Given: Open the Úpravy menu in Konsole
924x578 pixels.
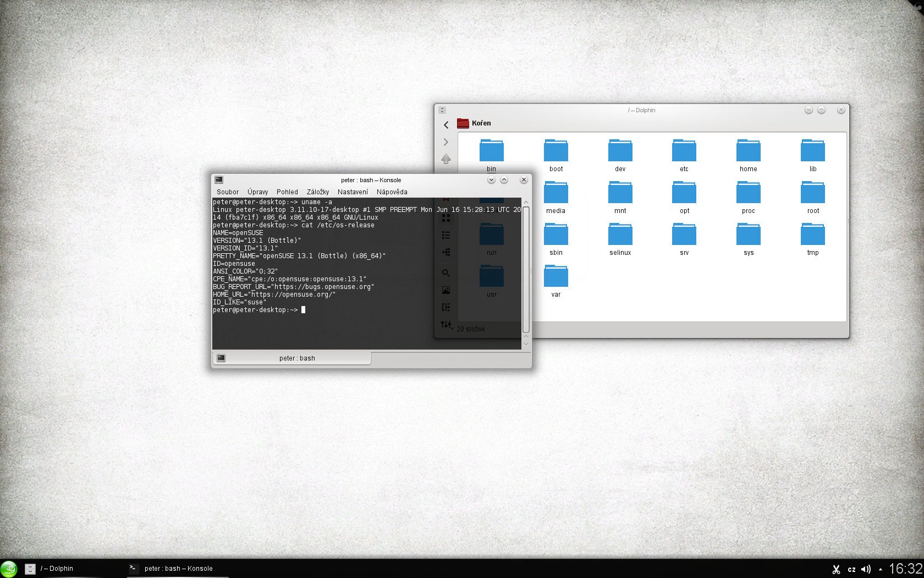Looking at the screenshot, I should [x=257, y=192].
